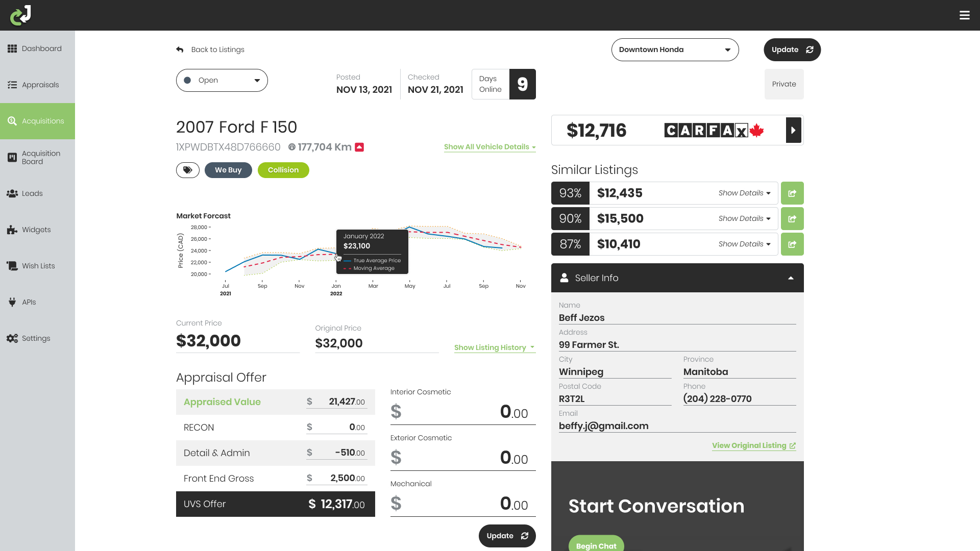Viewport: 980px width, 551px height.
Task: Toggle the Collision tag
Action: point(283,170)
